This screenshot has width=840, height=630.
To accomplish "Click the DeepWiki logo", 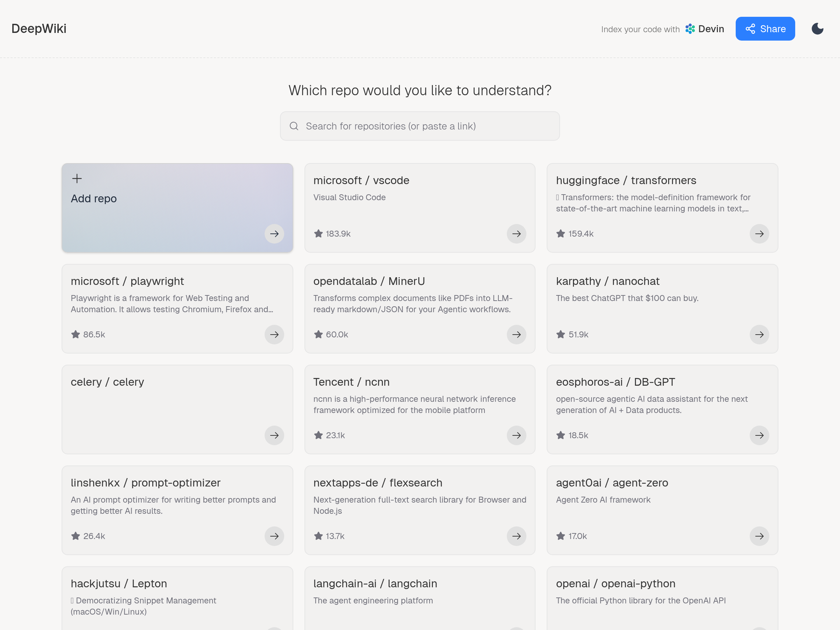I will 39,29.
